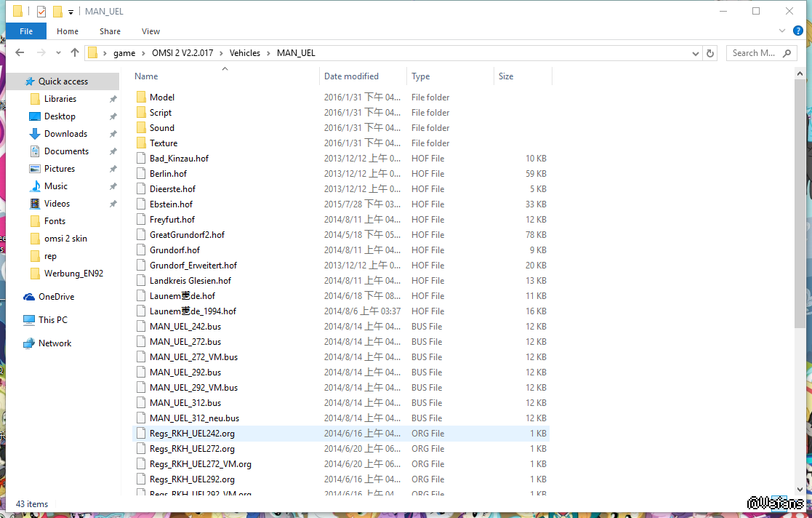Viewport: 812px width, 518px height.
Task: Select the Script folder icon
Action: [x=141, y=113]
